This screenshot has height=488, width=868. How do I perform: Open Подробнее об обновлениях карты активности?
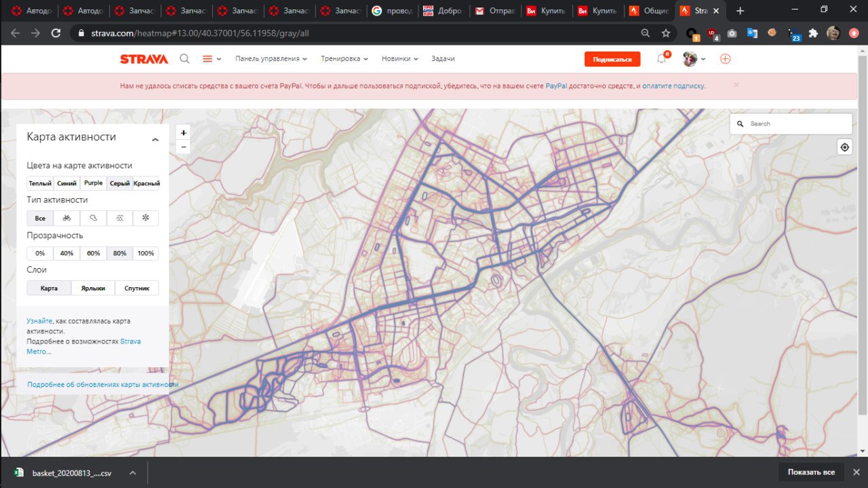pos(102,384)
